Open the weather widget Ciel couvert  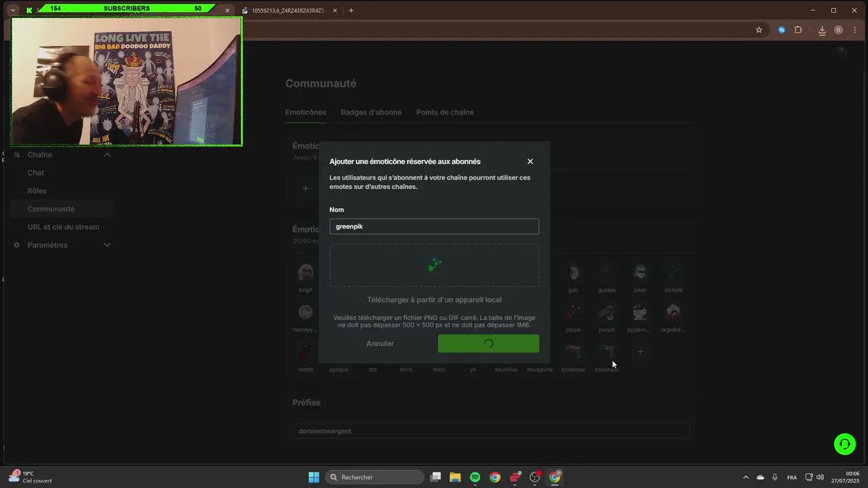click(31, 477)
